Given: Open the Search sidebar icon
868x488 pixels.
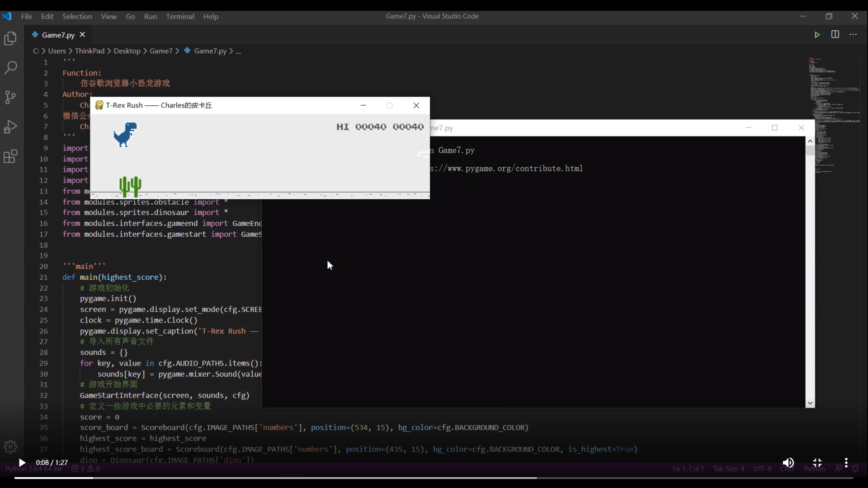Looking at the screenshot, I should [10, 68].
